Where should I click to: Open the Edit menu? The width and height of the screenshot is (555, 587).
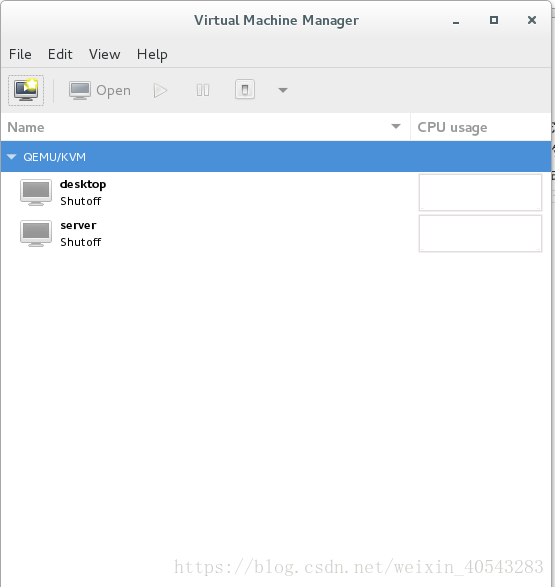click(x=60, y=54)
